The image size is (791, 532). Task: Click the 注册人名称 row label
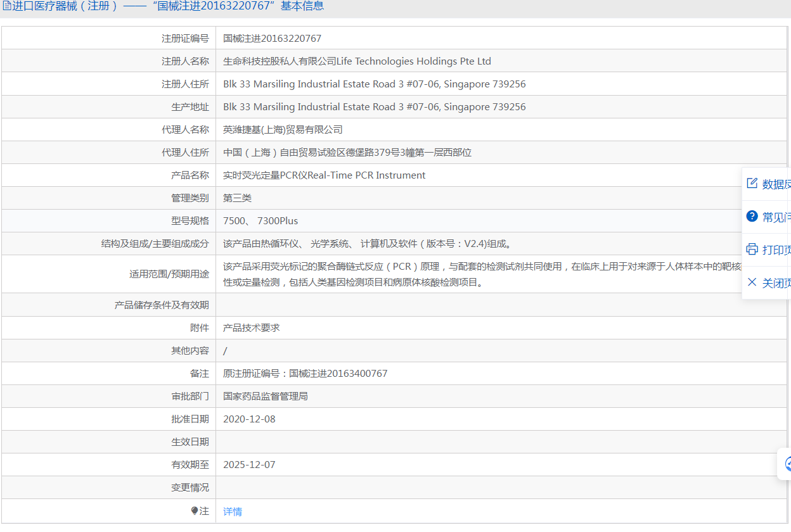[185, 61]
